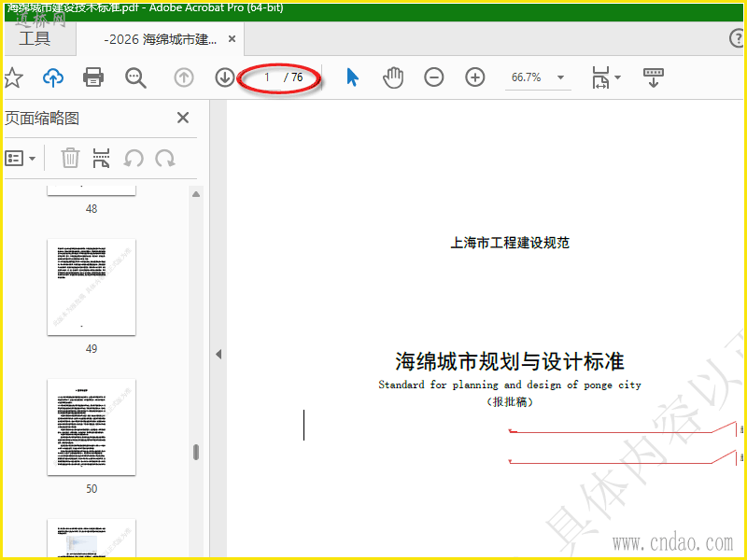
Task: Open the find text magnifier tool
Action: 135,78
